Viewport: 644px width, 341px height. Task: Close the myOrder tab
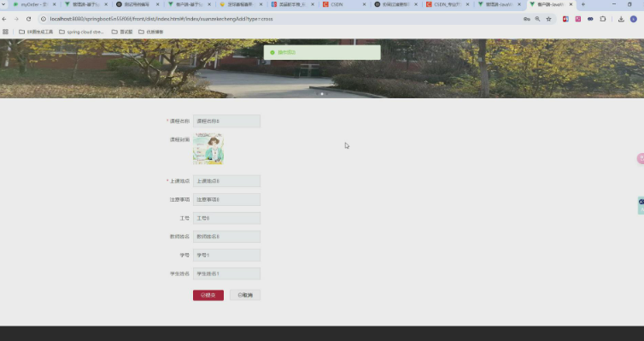click(54, 4)
